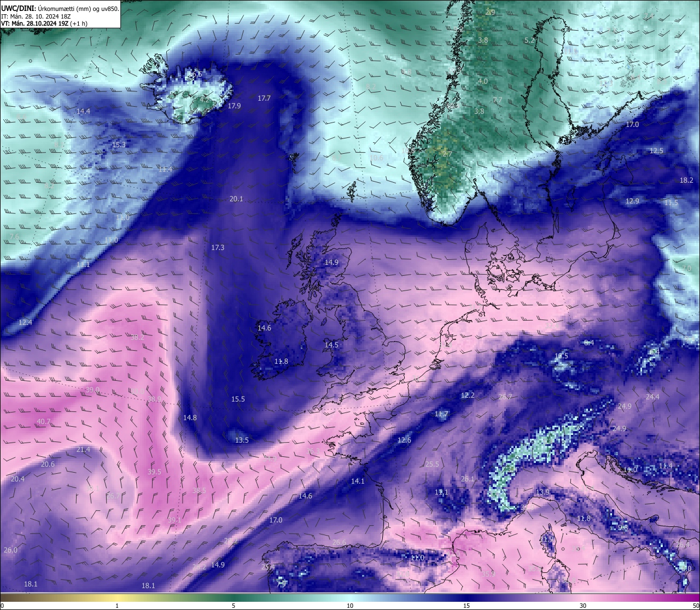Click the 20.4 value at the left edge
700x610 pixels.
[x=17, y=479]
